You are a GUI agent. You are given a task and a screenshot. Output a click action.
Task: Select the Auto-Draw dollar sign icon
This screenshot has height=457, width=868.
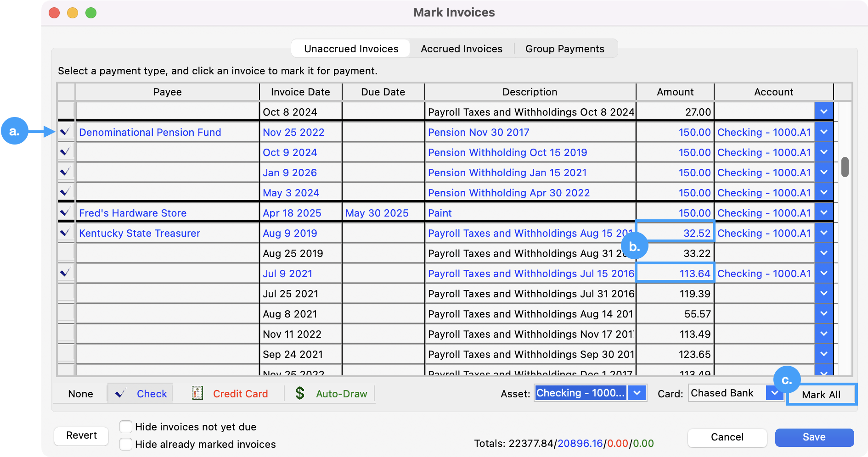click(300, 393)
